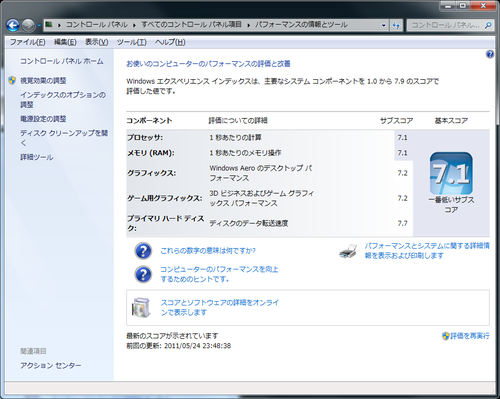
Task: Open アクション センター link
Action: [x=51, y=365]
